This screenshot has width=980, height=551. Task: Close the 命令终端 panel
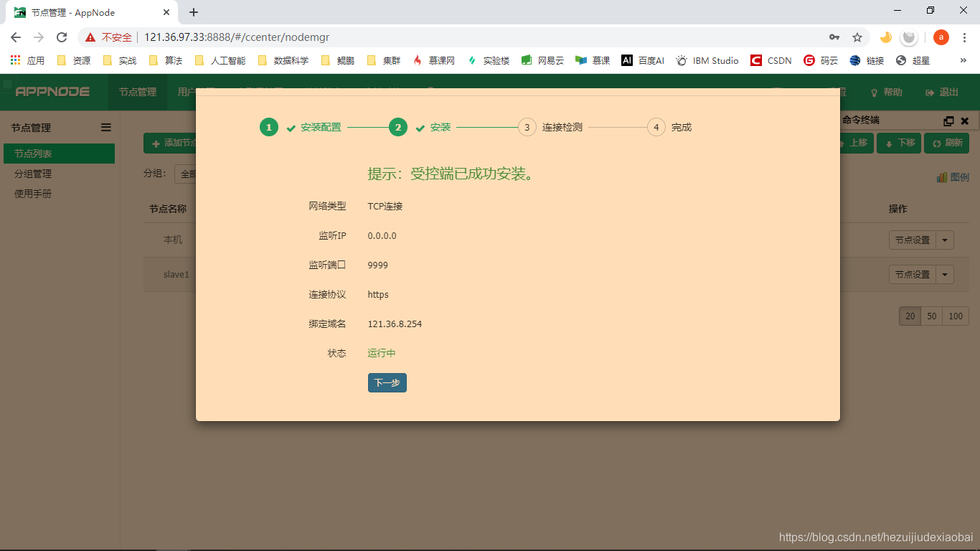(964, 121)
